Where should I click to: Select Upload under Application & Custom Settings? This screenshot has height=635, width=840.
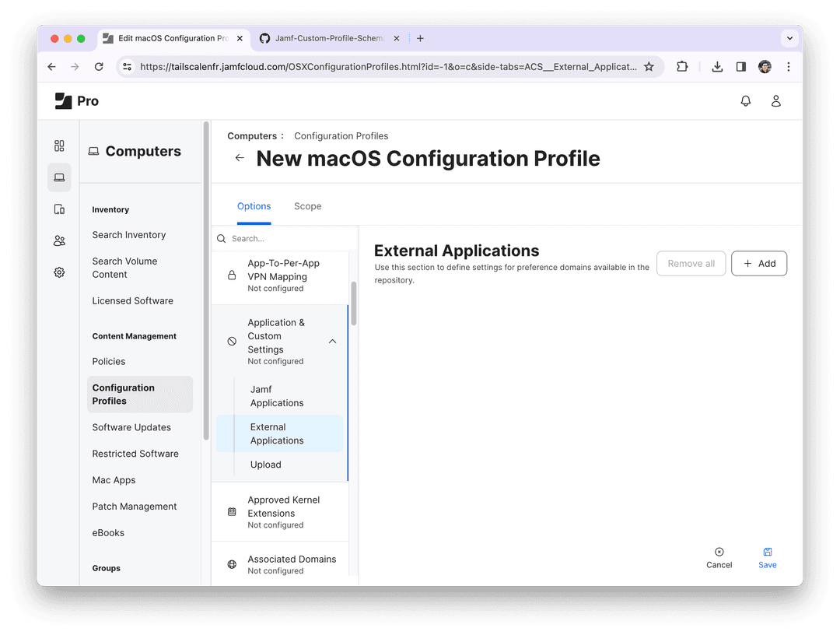point(266,465)
